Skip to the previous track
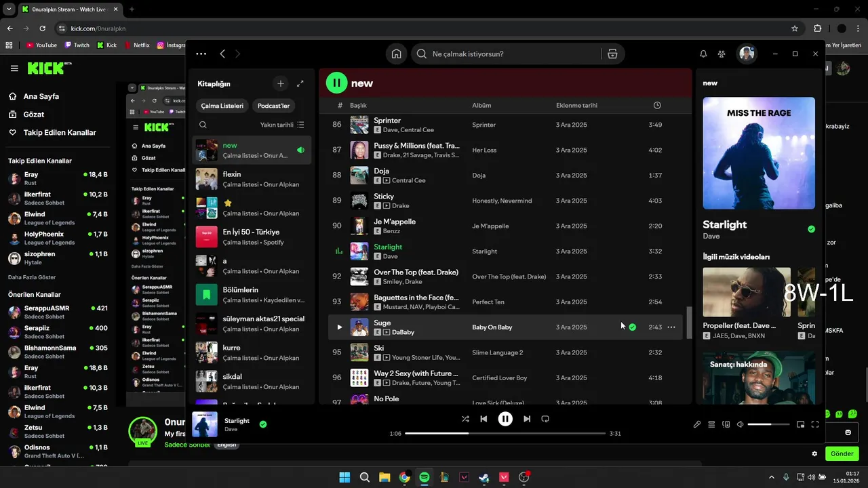This screenshot has width=868, height=488. click(x=484, y=419)
